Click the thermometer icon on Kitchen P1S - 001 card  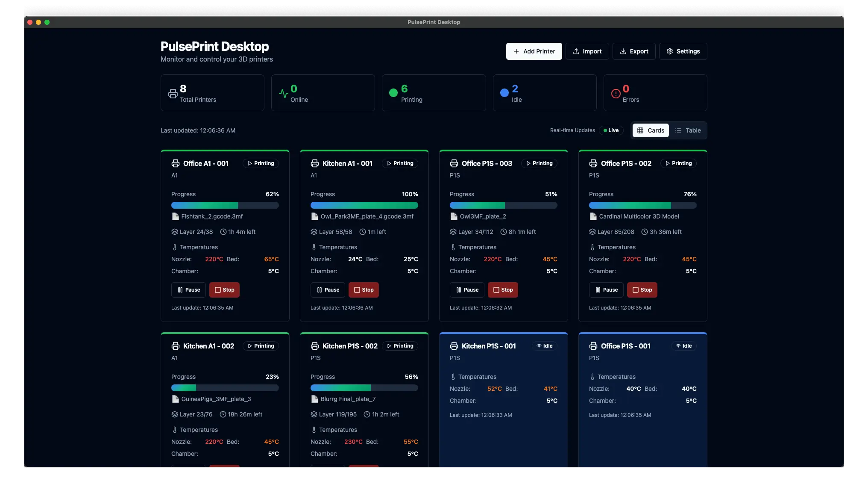tap(453, 377)
